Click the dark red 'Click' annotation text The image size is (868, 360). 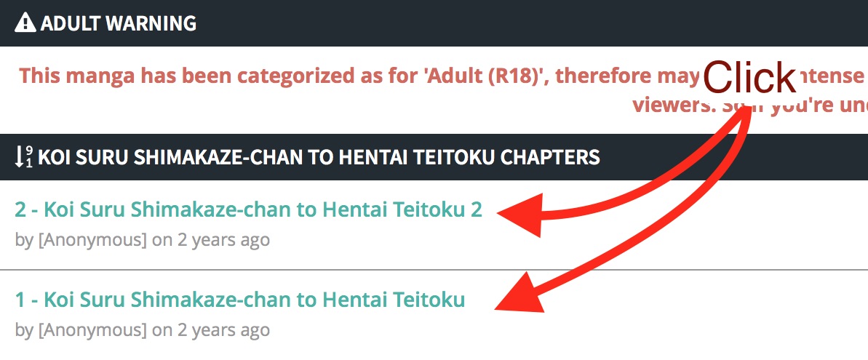click(x=749, y=77)
